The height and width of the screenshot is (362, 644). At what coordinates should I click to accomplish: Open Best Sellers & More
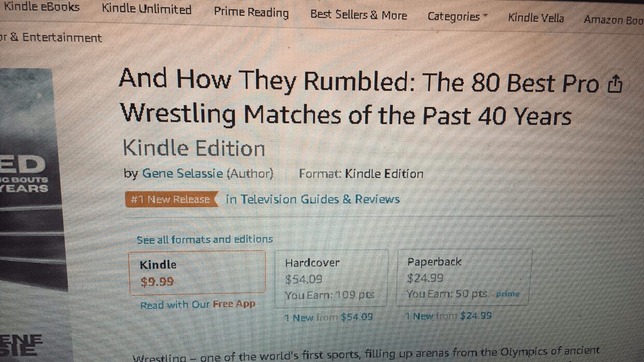[x=358, y=15]
